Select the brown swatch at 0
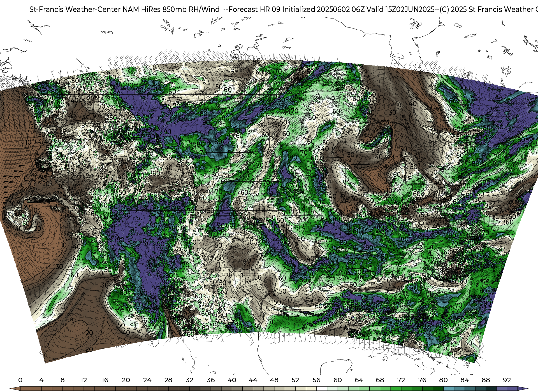Viewport: 538px width, 392px height. tap(25, 389)
